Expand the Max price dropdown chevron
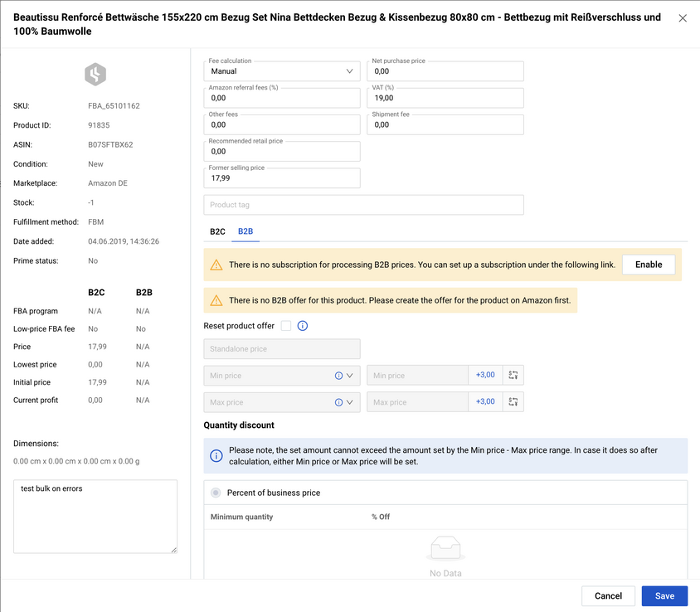This screenshot has height=612, width=700. 349,403
